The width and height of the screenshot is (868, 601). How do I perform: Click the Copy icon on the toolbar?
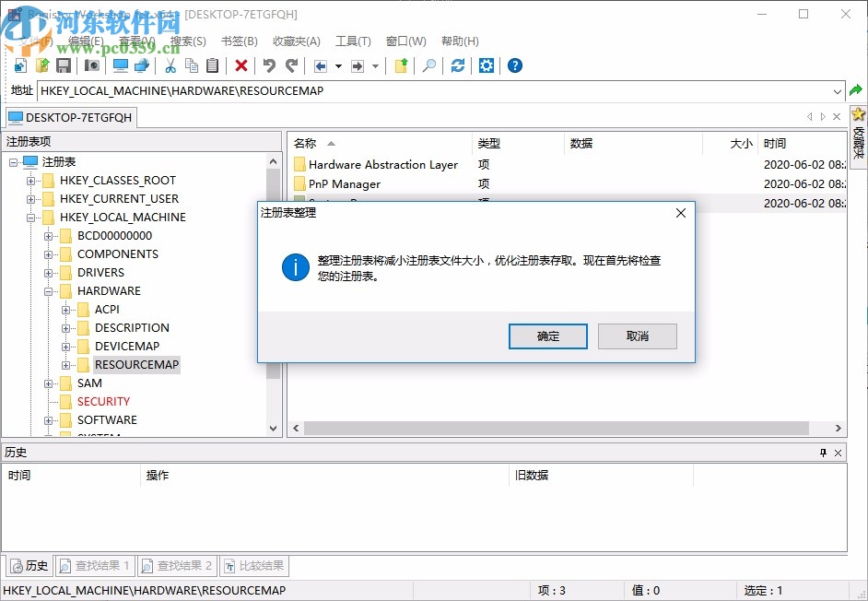tap(192, 65)
